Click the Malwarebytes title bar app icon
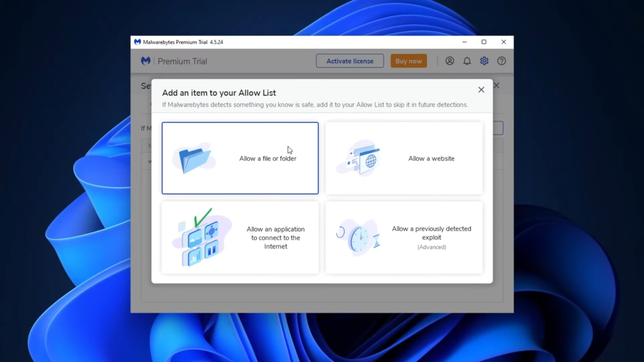 137,42
